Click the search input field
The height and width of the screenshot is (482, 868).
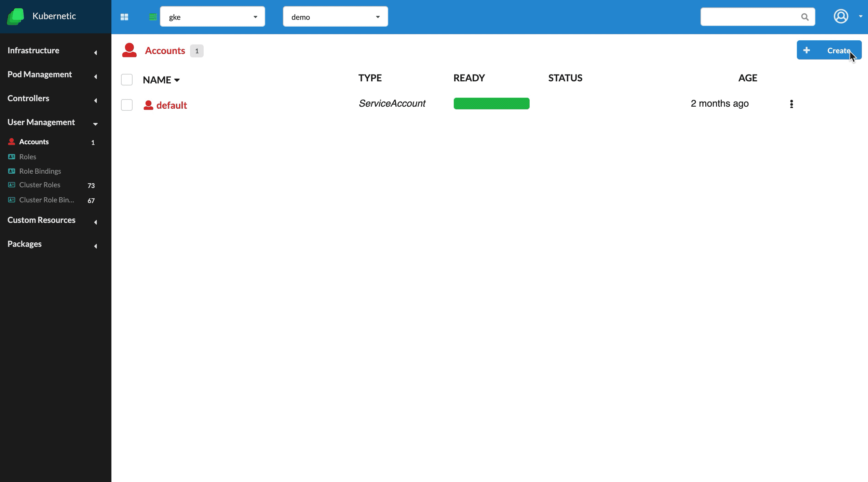pos(757,17)
